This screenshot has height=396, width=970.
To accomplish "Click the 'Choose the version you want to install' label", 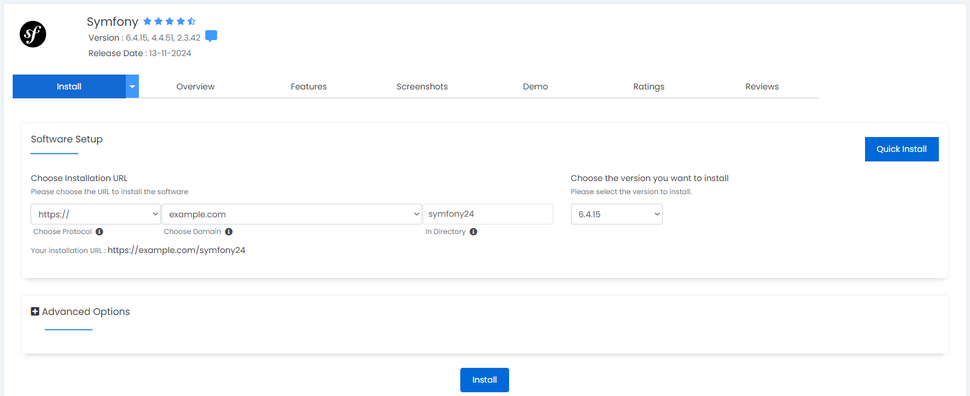I will click(x=650, y=178).
